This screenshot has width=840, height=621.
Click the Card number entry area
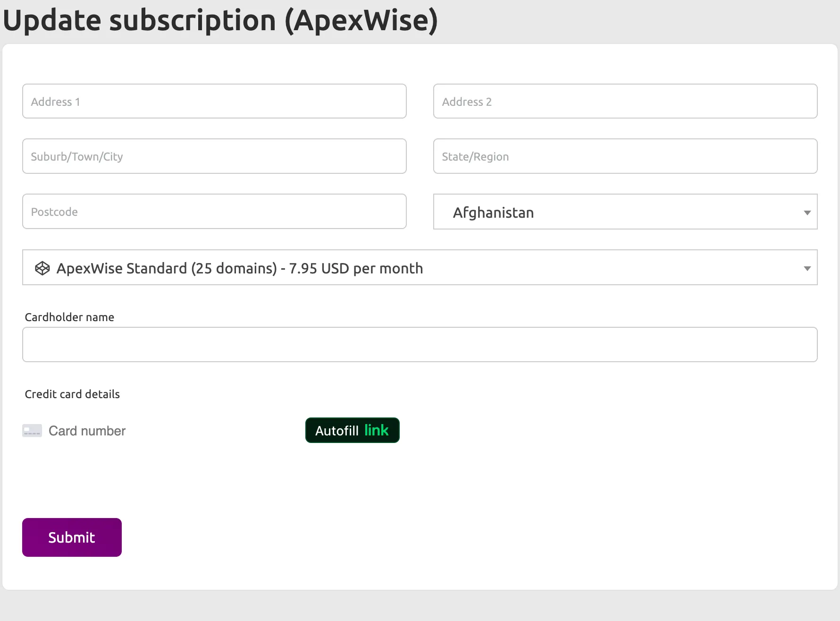[87, 430]
